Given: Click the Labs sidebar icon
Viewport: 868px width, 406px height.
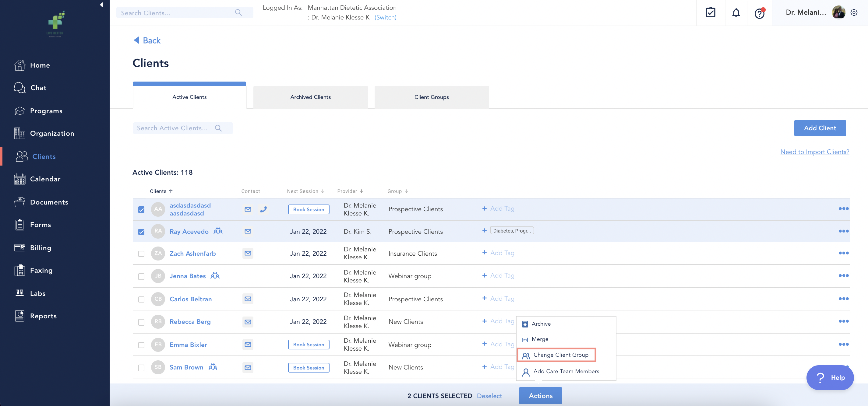Looking at the screenshot, I should pos(19,293).
